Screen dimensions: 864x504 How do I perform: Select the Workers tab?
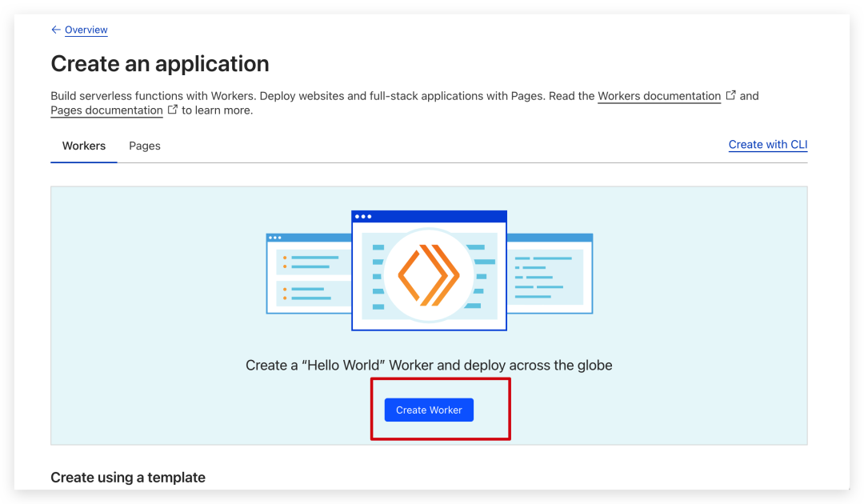[84, 146]
